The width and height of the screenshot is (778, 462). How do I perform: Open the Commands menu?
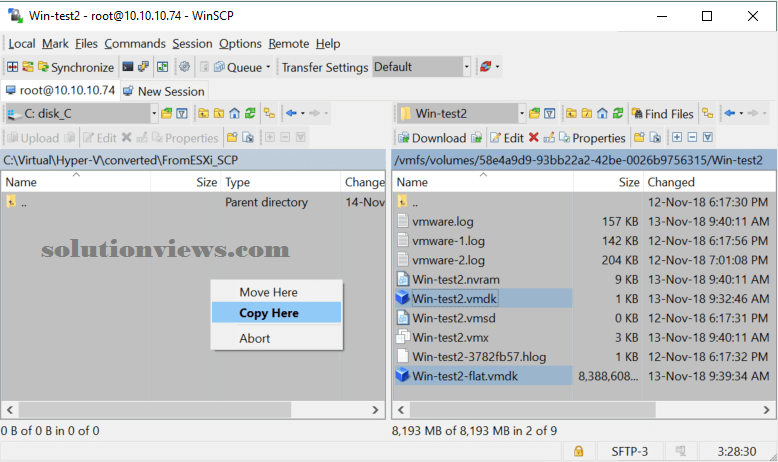pyautogui.click(x=135, y=44)
